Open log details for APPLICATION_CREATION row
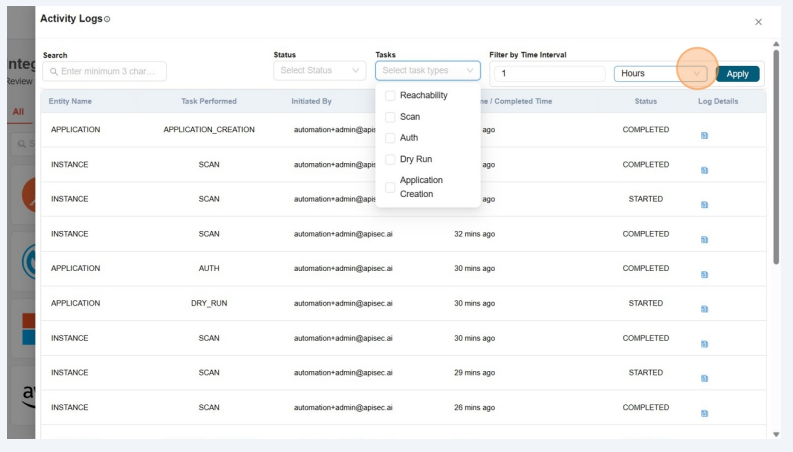 704,135
